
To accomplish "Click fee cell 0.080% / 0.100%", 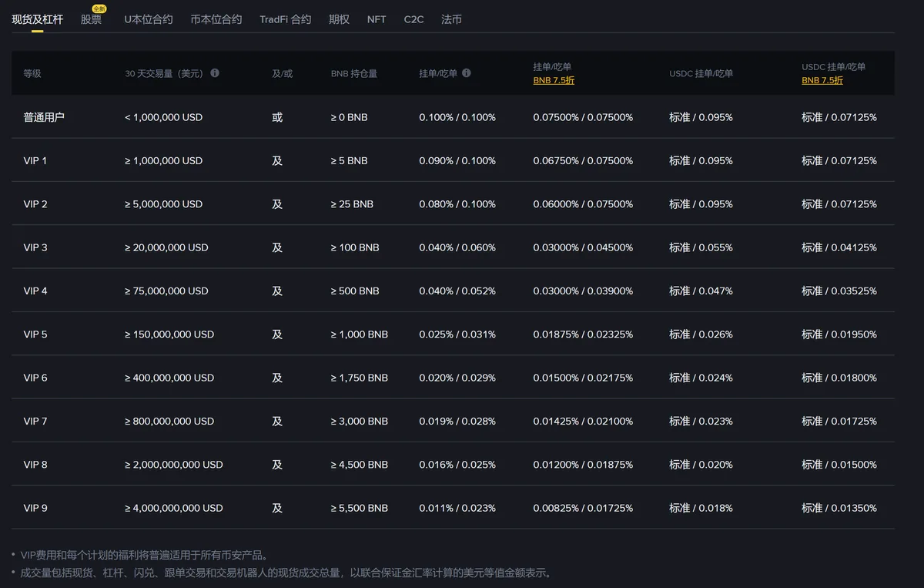I will point(457,204).
